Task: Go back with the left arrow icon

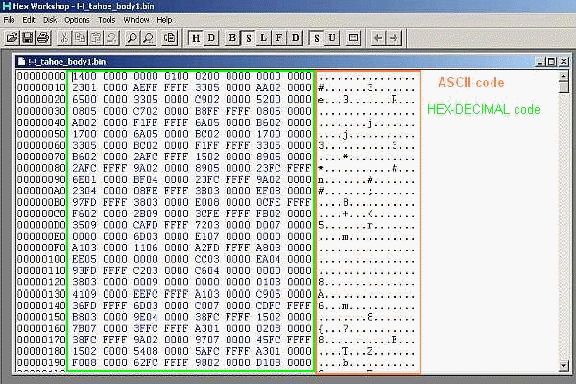Action: 378,38
